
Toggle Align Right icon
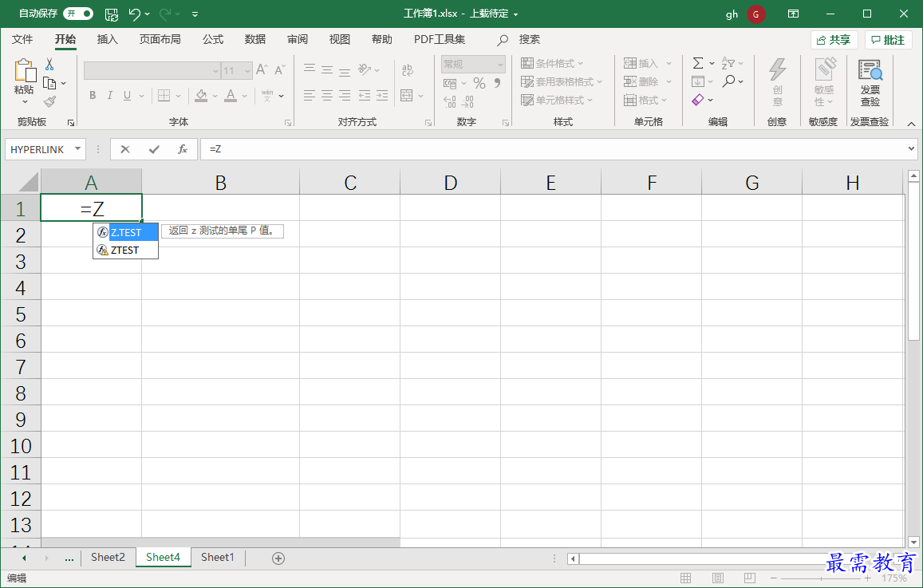(x=345, y=96)
